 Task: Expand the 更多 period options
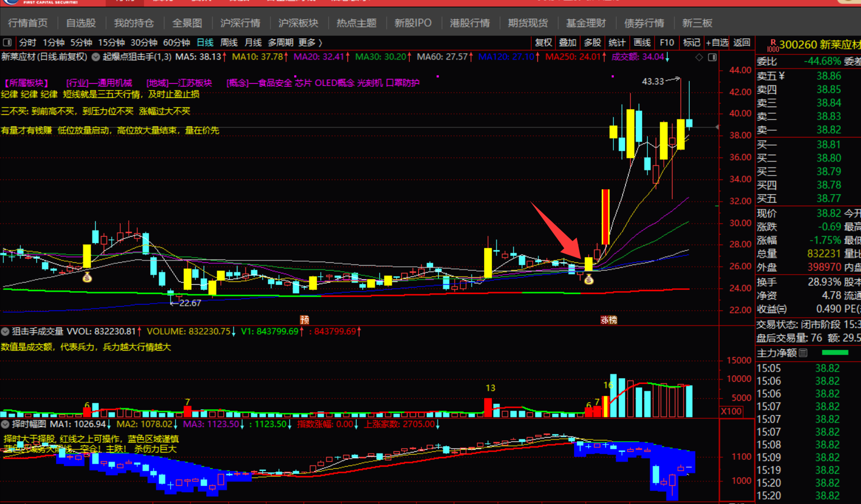click(310, 42)
